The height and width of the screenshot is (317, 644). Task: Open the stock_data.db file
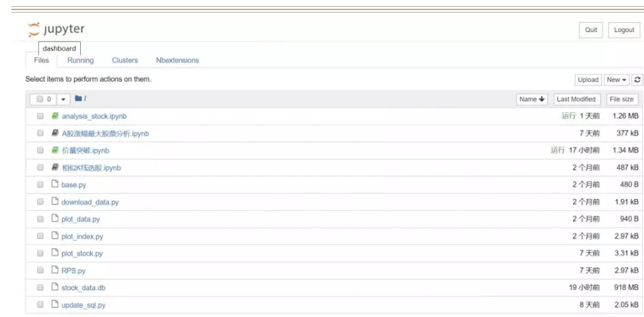click(x=83, y=287)
